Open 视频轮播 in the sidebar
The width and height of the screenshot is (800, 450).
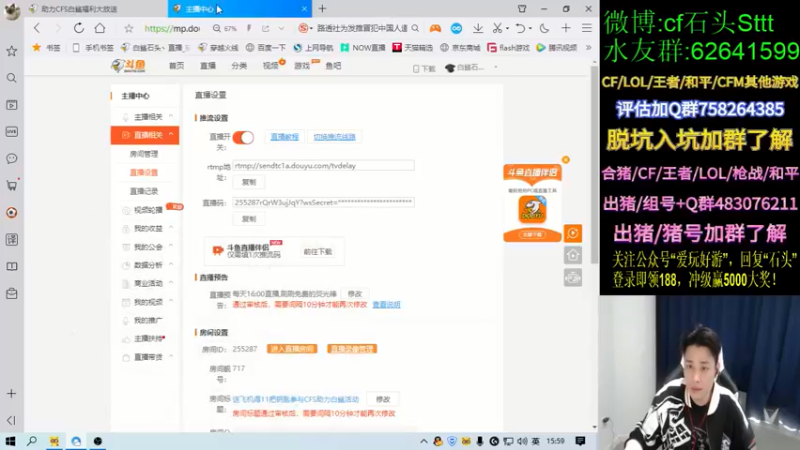pyautogui.click(x=148, y=210)
